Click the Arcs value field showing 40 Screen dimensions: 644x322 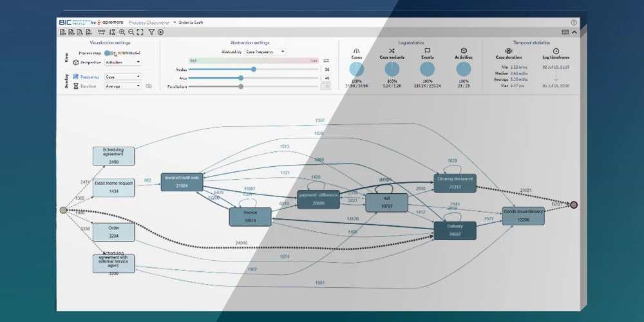326,78
